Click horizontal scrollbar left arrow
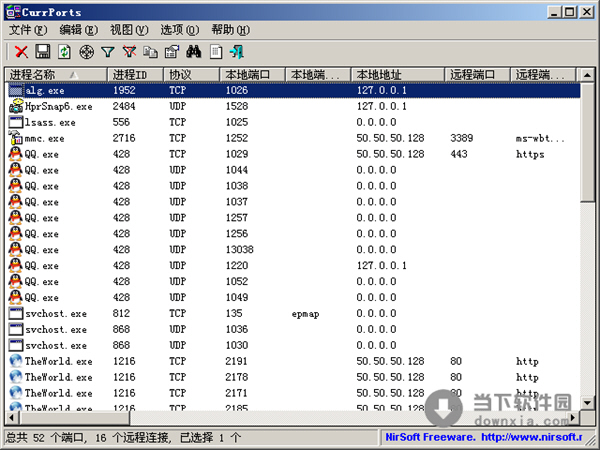600x450 pixels. (11, 417)
